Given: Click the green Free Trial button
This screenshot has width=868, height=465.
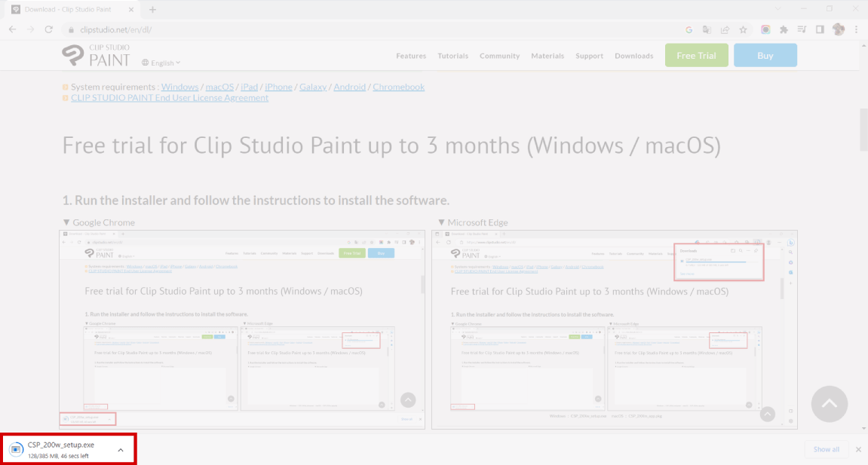Looking at the screenshot, I should (x=696, y=55).
